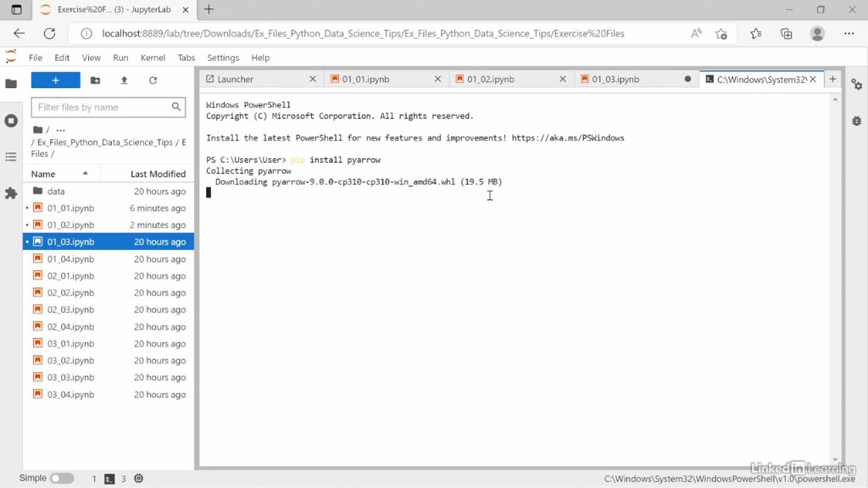This screenshot has height=488, width=868.
Task: Select 02_03.ipynb in file list
Action: (x=108, y=309)
